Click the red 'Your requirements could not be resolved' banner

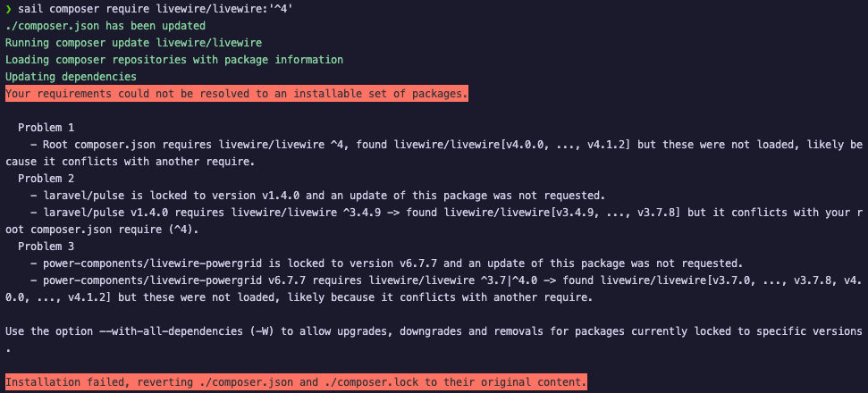point(237,94)
